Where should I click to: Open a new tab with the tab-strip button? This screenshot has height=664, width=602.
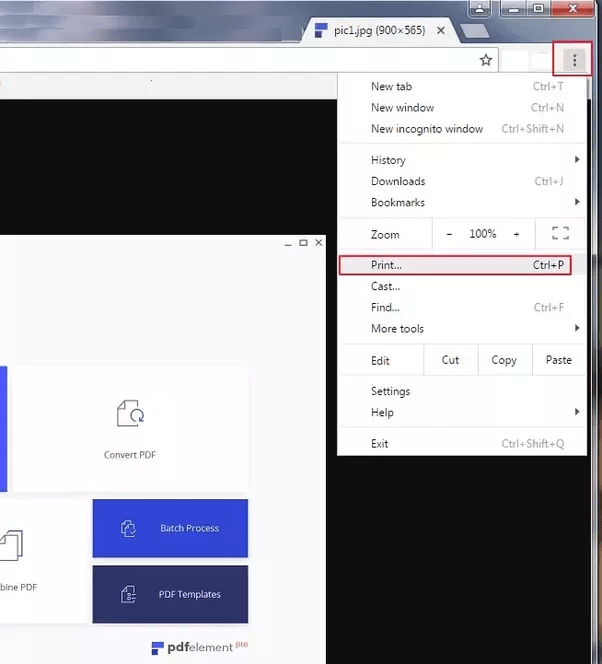(474, 30)
